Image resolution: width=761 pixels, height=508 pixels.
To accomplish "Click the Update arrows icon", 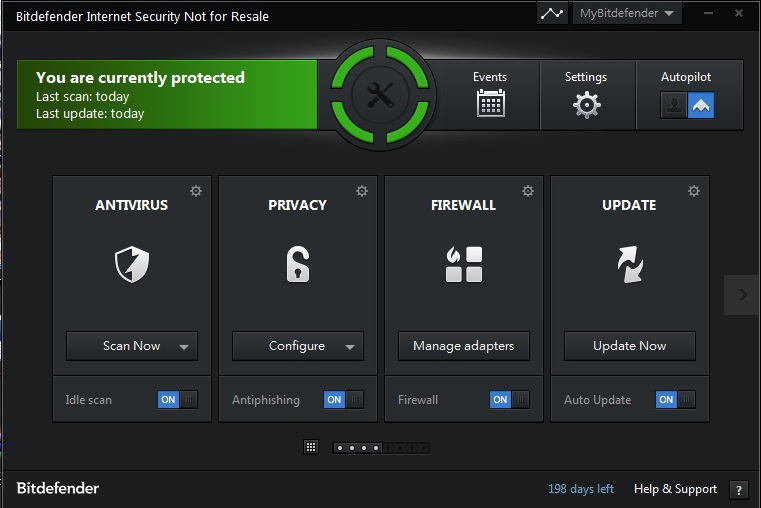I will [629, 265].
